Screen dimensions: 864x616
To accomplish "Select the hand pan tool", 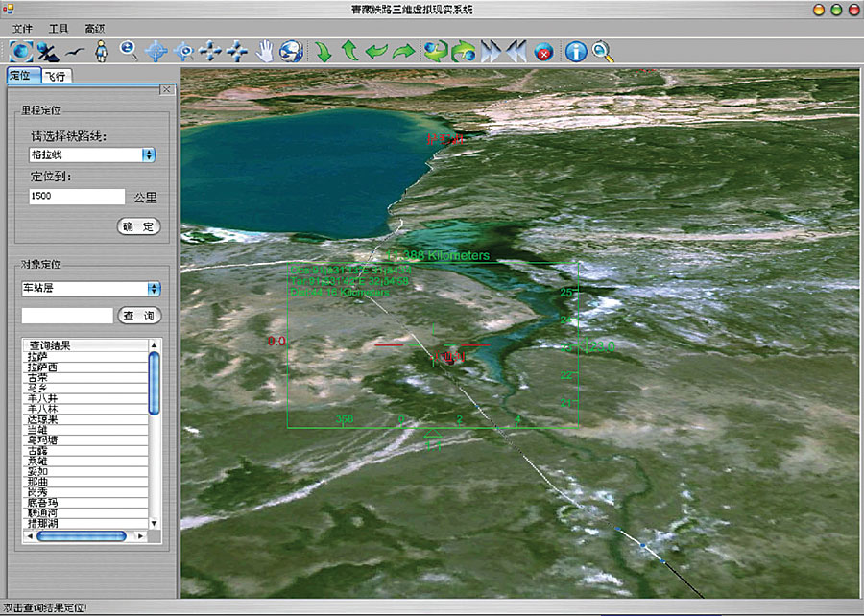I will pos(265,51).
